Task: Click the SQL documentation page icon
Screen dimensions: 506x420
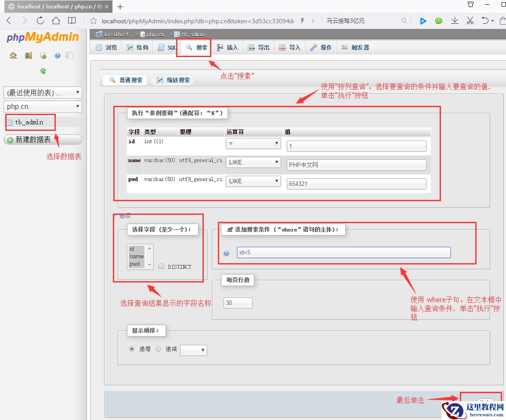Action: [x=69, y=55]
